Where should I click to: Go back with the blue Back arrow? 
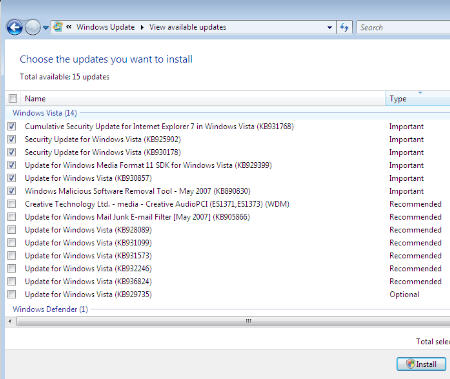(x=15, y=27)
